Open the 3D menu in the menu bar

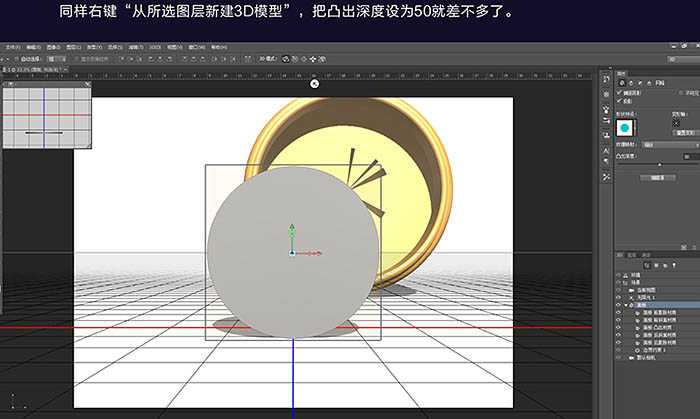155,47
